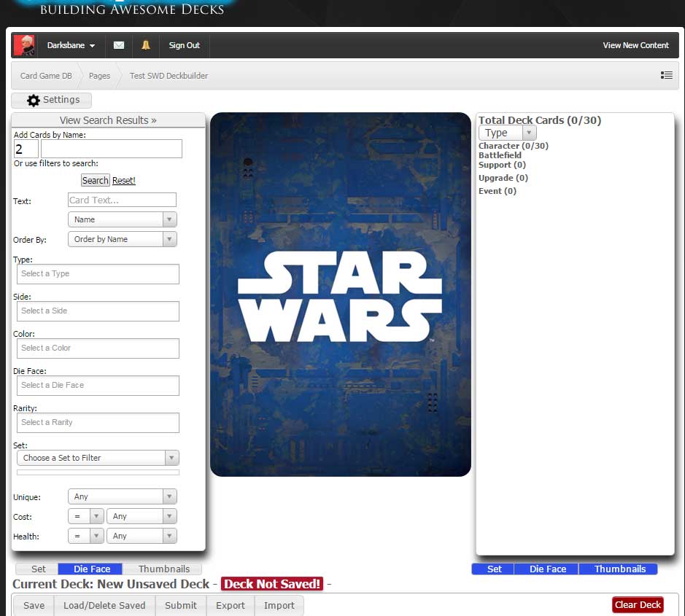Click the Reset! link

pos(123,180)
